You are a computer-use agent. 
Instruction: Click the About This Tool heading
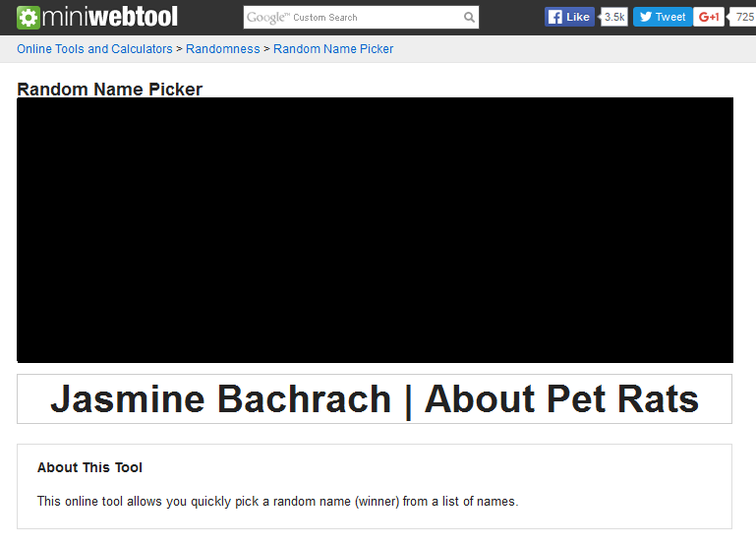point(89,467)
